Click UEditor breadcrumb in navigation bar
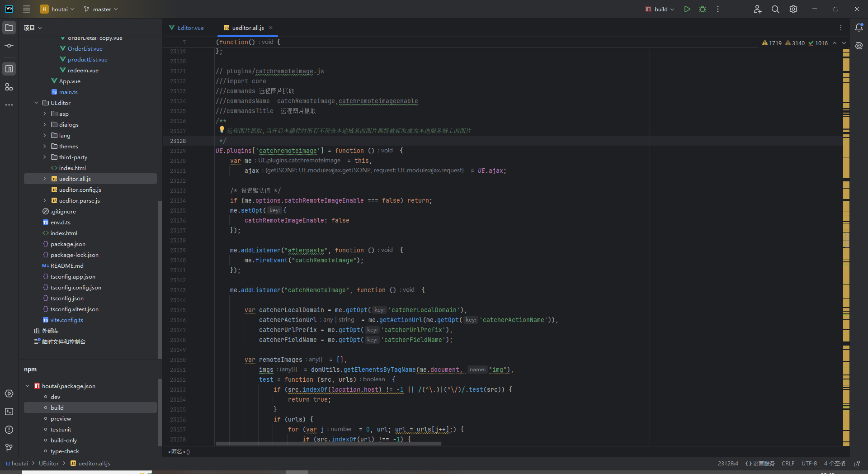 pos(49,464)
